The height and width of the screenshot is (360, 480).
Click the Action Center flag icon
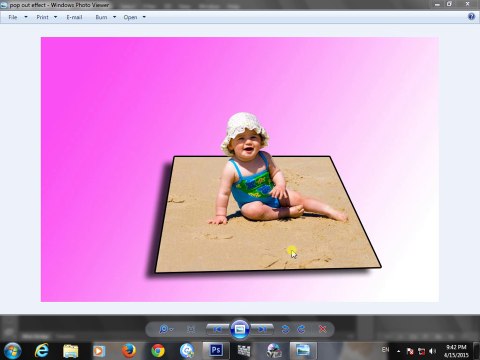click(x=410, y=351)
